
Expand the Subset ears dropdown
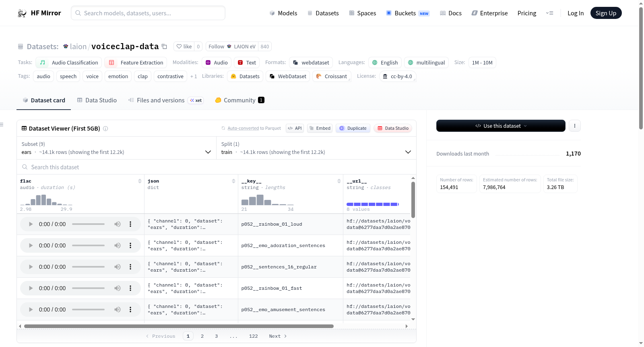[116, 148]
